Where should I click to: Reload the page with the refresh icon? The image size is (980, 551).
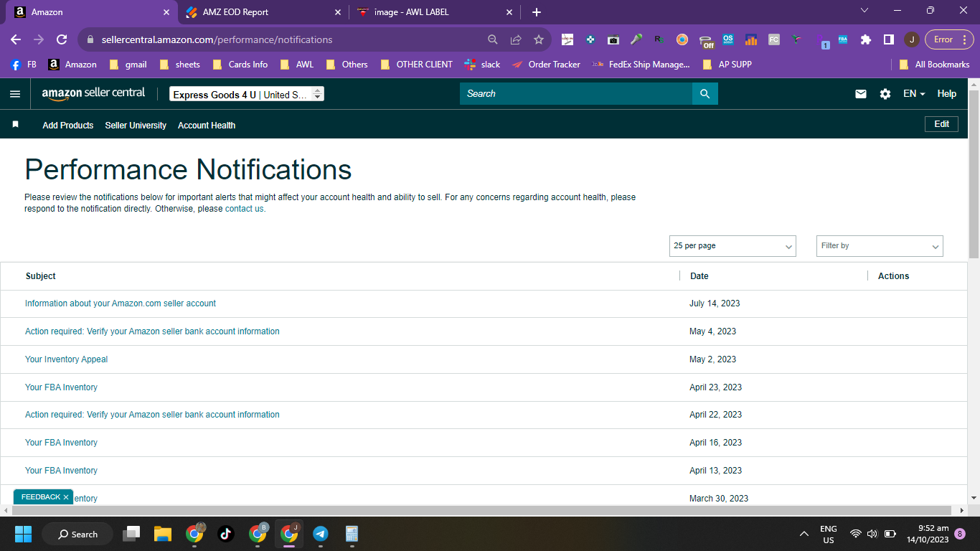click(62, 39)
